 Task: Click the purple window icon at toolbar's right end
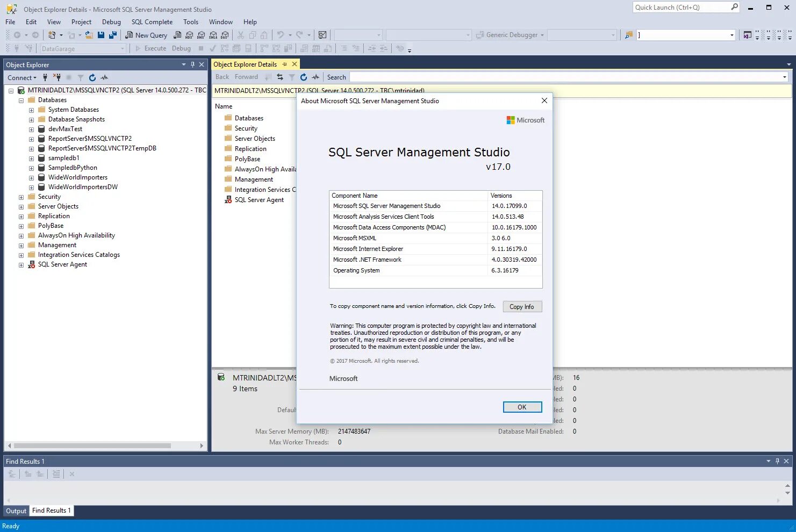click(x=748, y=35)
